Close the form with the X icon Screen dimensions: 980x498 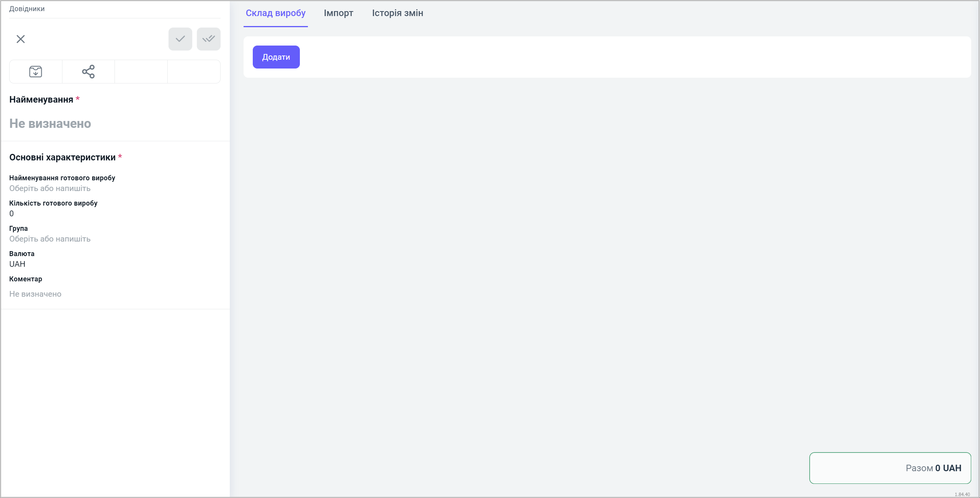(21, 39)
